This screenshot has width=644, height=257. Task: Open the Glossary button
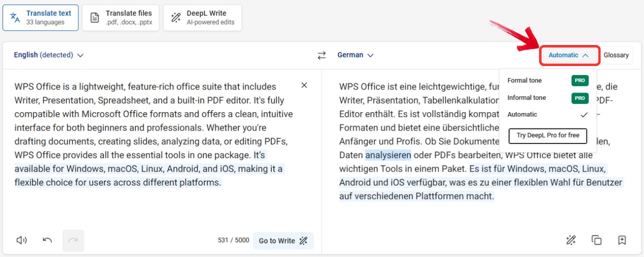click(616, 55)
